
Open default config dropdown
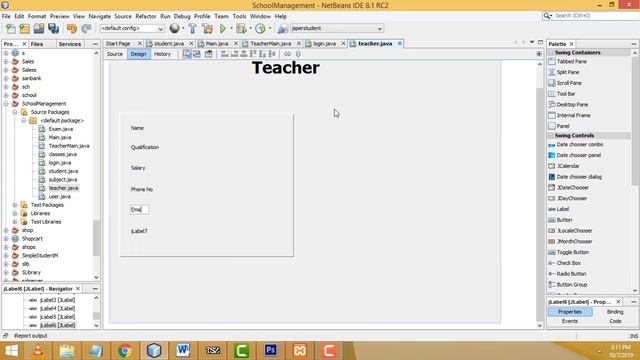pyautogui.click(x=132, y=29)
